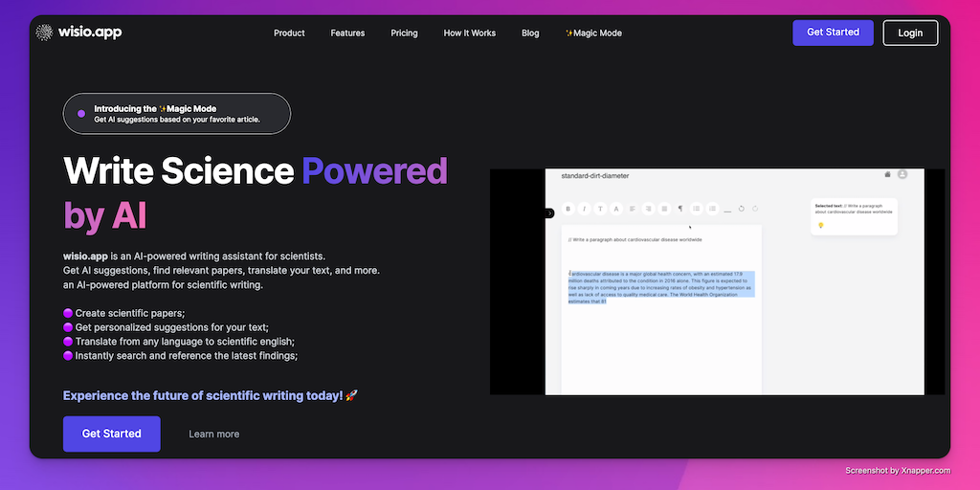Image resolution: width=980 pixels, height=490 pixels.
Task: Open the Introducing Magic Mode banner
Action: click(177, 114)
